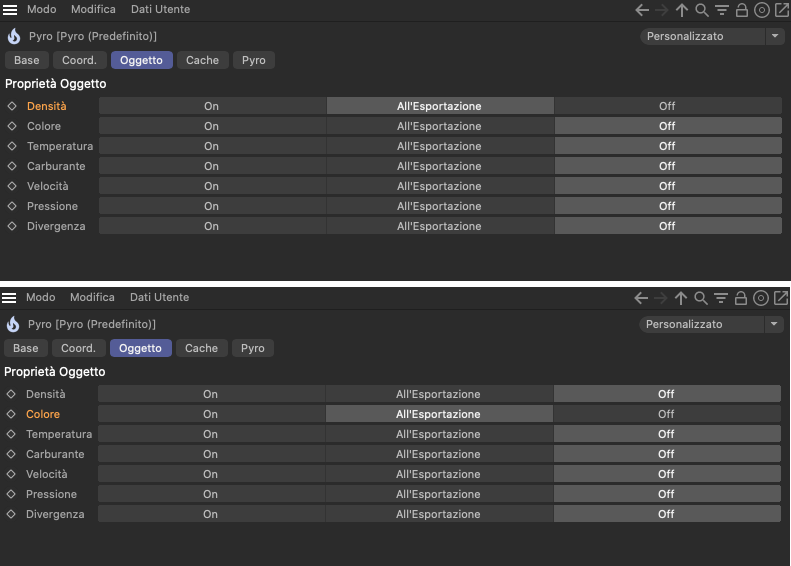Click circular target icon in upper panel
Screen dimensions: 791x566
pos(762,10)
